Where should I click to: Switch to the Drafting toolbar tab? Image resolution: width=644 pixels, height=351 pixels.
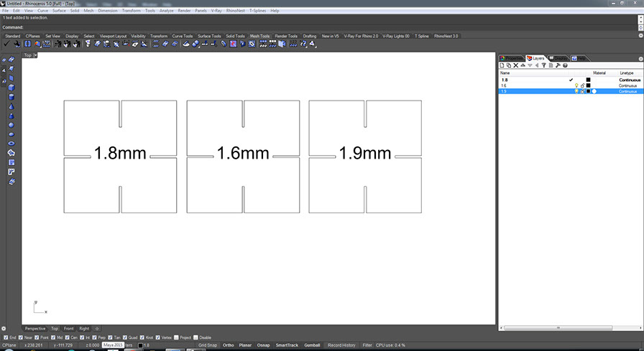[309, 36]
